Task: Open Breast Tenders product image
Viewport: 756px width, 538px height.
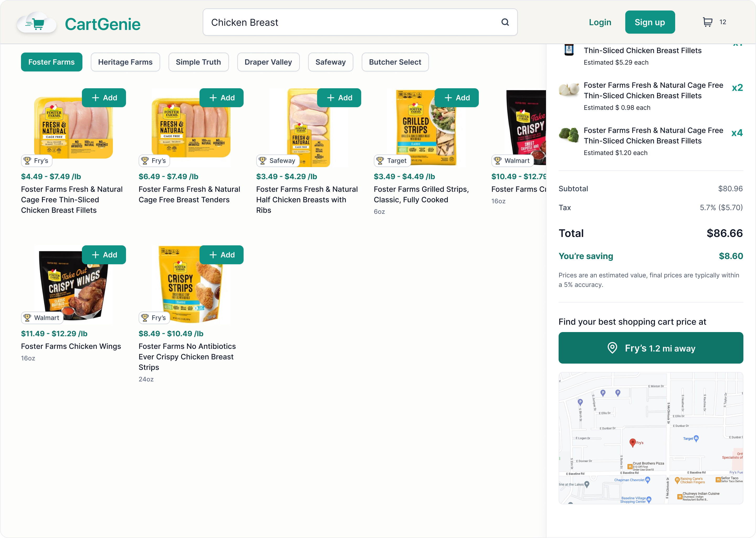Action: pyautogui.click(x=191, y=128)
